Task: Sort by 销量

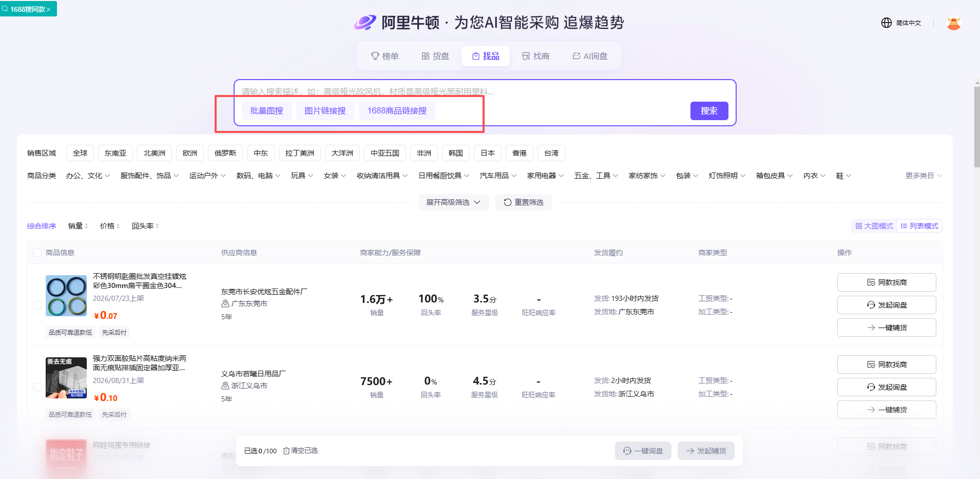Action: click(78, 226)
